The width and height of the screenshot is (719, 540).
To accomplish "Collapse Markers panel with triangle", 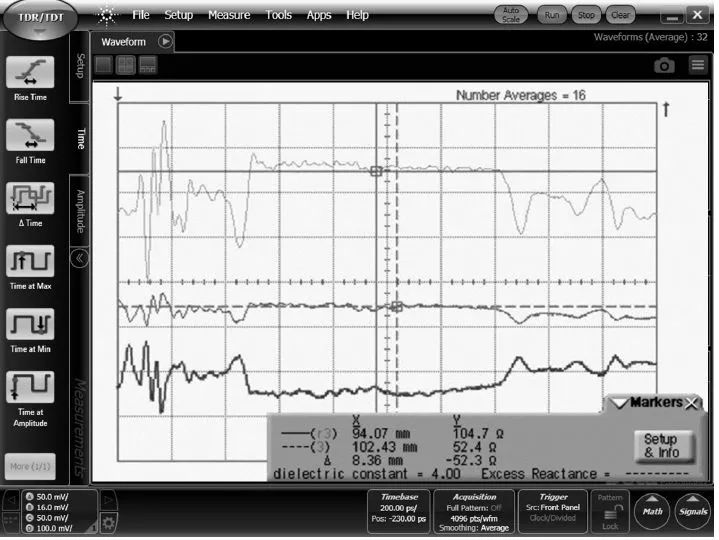I will [x=619, y=403].
